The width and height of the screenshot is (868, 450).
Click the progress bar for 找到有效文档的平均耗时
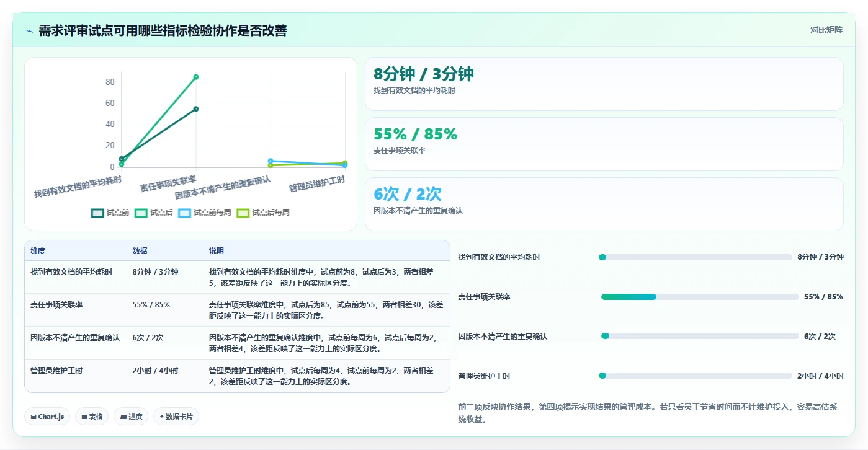pos(696,257)
